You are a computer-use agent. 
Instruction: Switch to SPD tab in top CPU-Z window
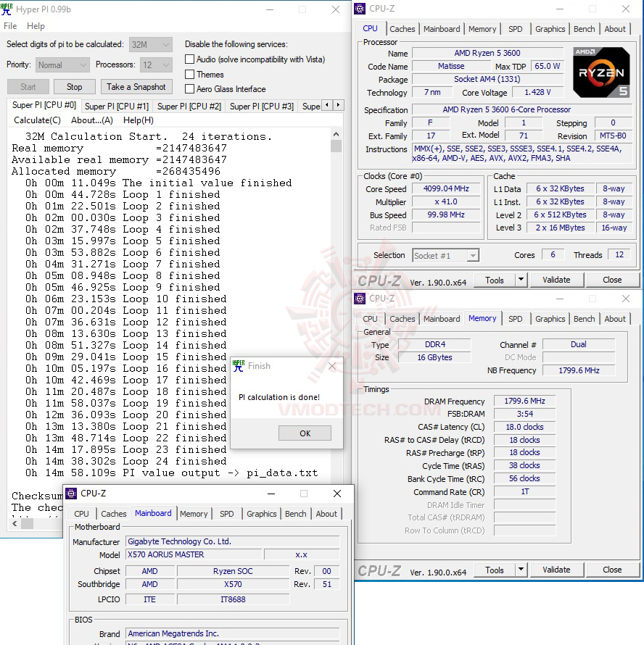(x=515, y=29)
